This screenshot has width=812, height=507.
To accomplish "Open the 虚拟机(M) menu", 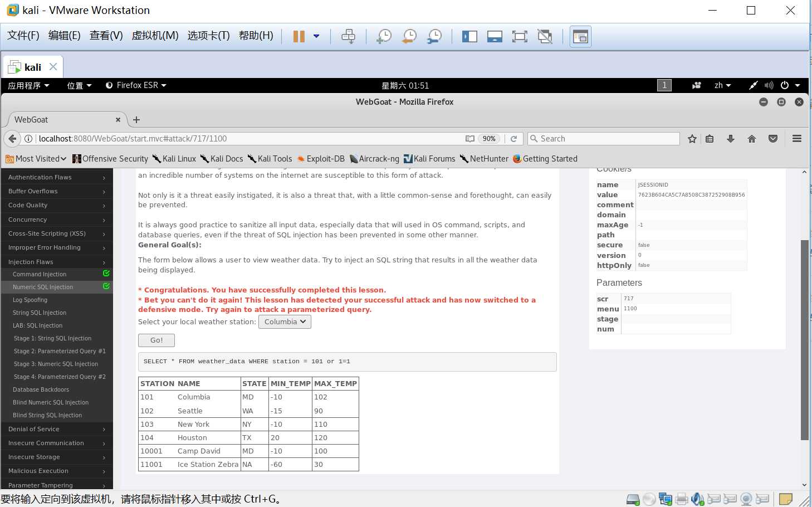I will click(155, 36).
